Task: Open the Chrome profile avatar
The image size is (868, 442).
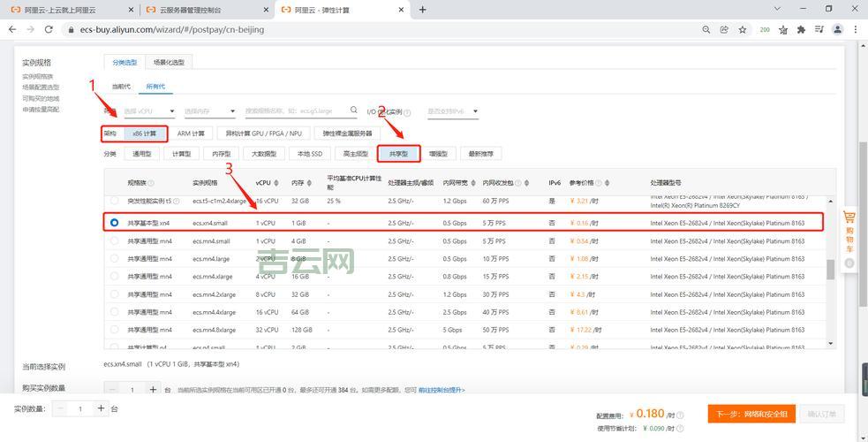Action: click(838, 29)
